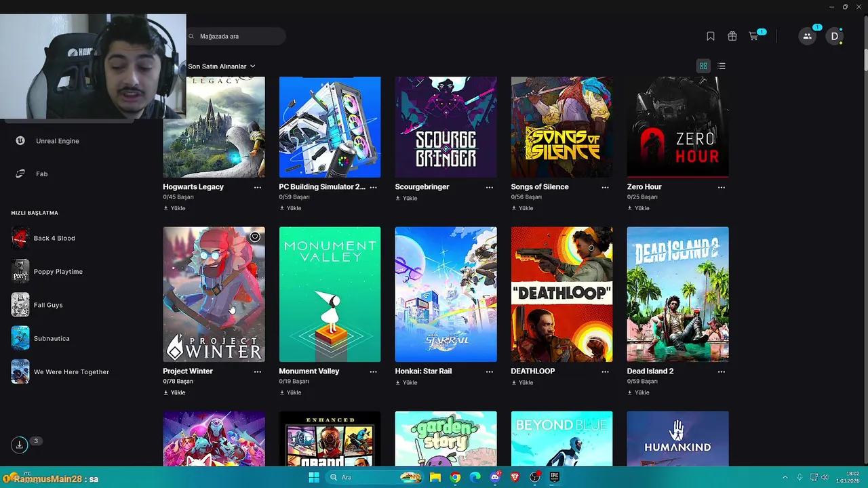Open the friends list icon
This screenshot has height=488, width=868.
click(x=807, y=37)
